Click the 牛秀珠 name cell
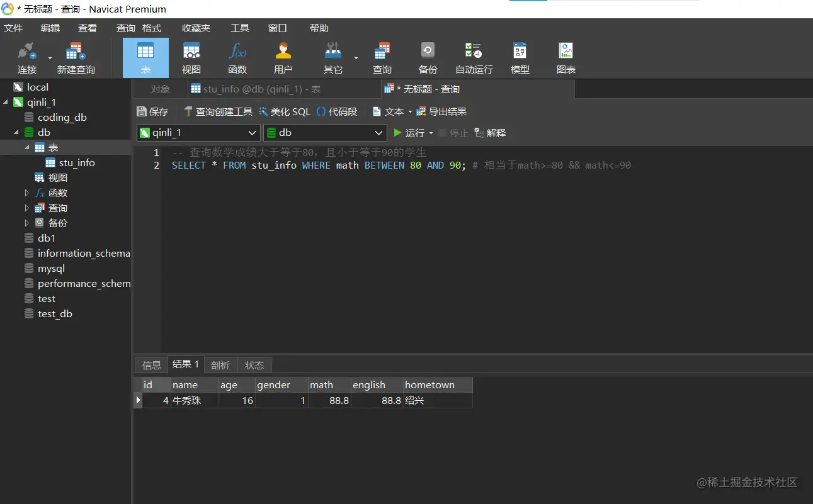This screenshot has width=813, height=504. pos(195,400)
